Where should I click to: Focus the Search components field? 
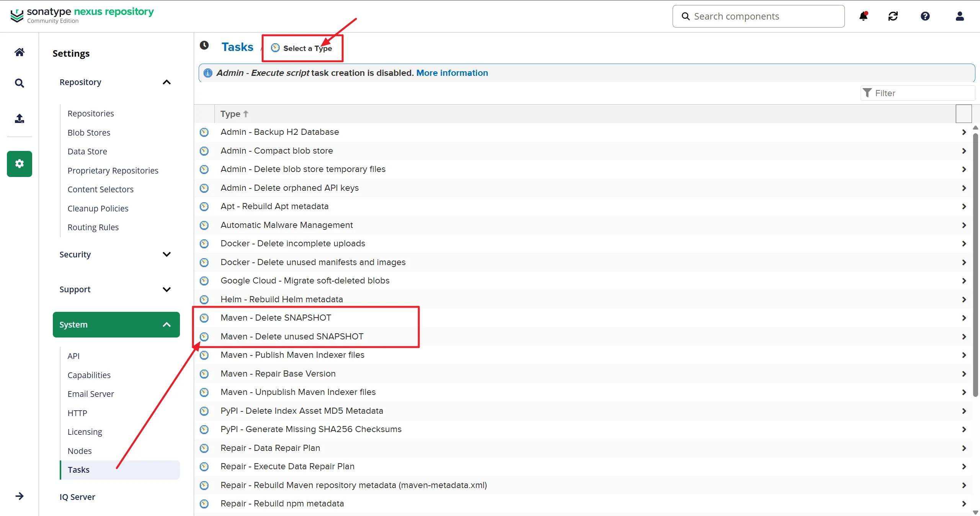tap(758, 16)
